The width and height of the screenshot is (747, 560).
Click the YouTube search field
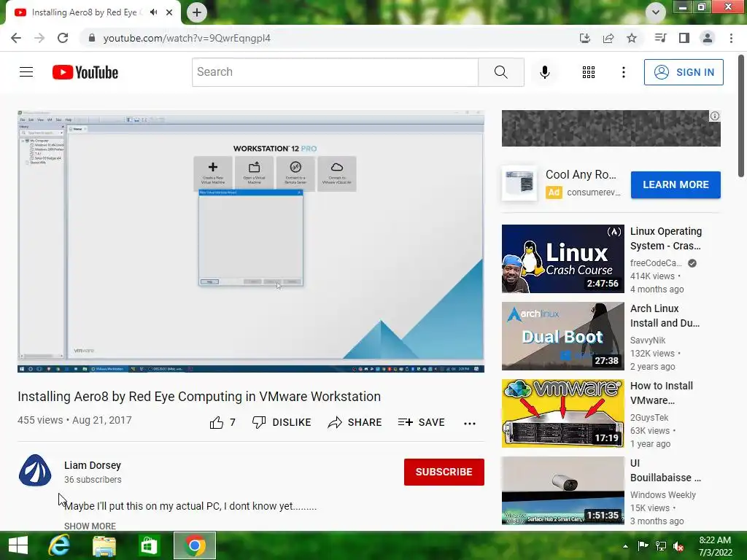[x=335, y=72]
